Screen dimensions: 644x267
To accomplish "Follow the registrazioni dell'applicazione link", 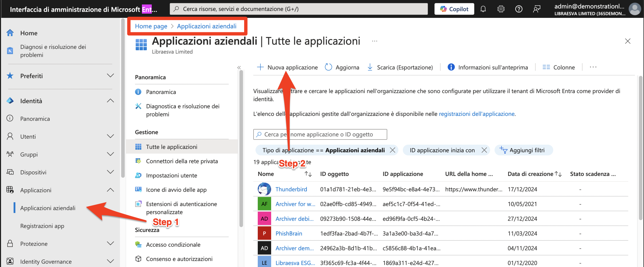I will click(477, 114).
